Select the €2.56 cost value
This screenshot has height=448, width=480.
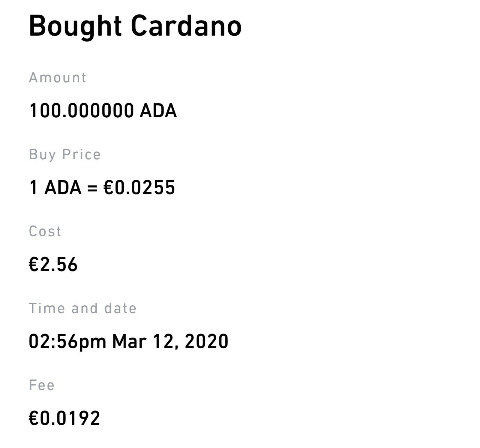pos(53,264)
